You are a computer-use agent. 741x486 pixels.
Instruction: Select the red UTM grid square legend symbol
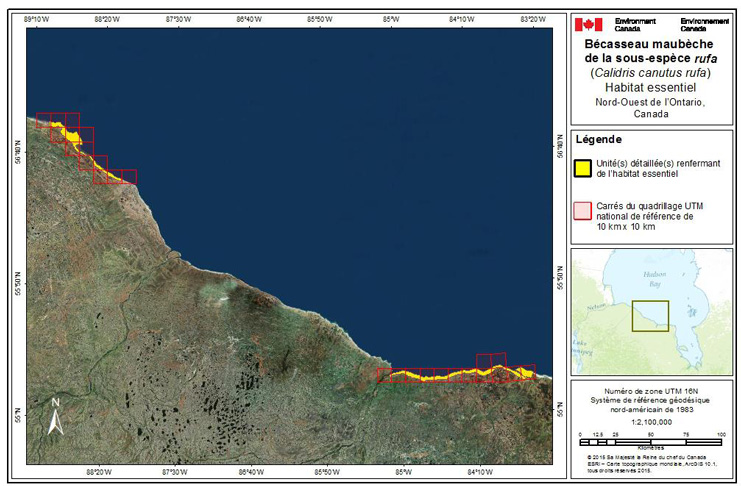pos(582,211)
